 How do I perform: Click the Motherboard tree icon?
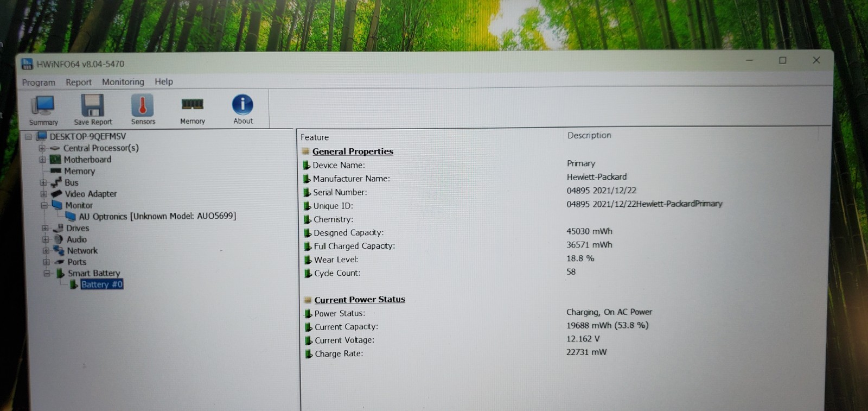click(55, 160)
